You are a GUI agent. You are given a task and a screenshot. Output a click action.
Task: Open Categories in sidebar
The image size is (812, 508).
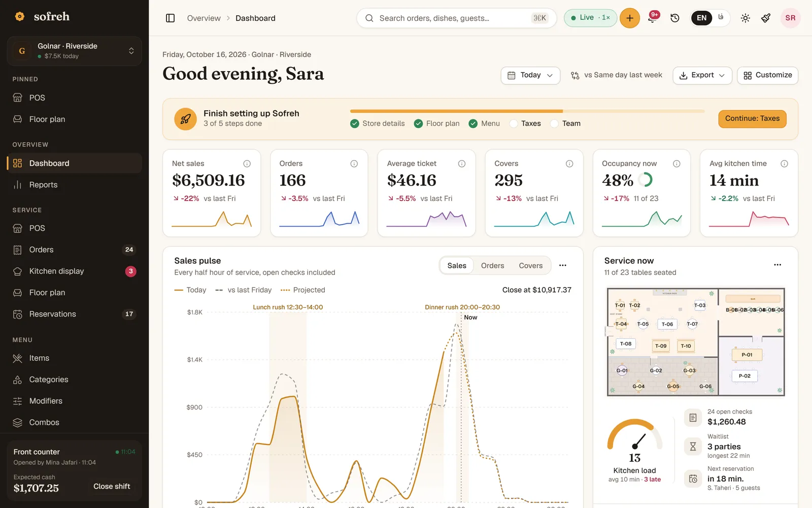point(74,379)
